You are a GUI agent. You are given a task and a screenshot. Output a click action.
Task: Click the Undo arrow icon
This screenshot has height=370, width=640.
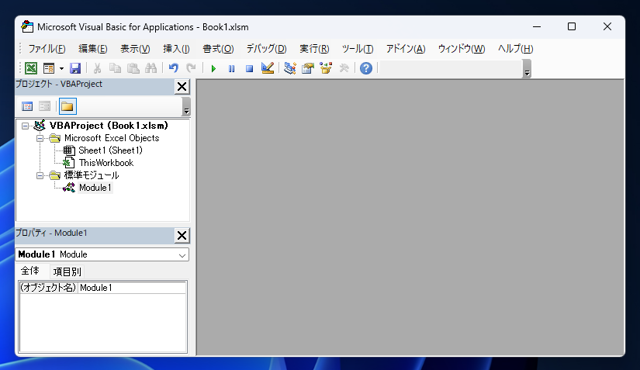point(173,68)
